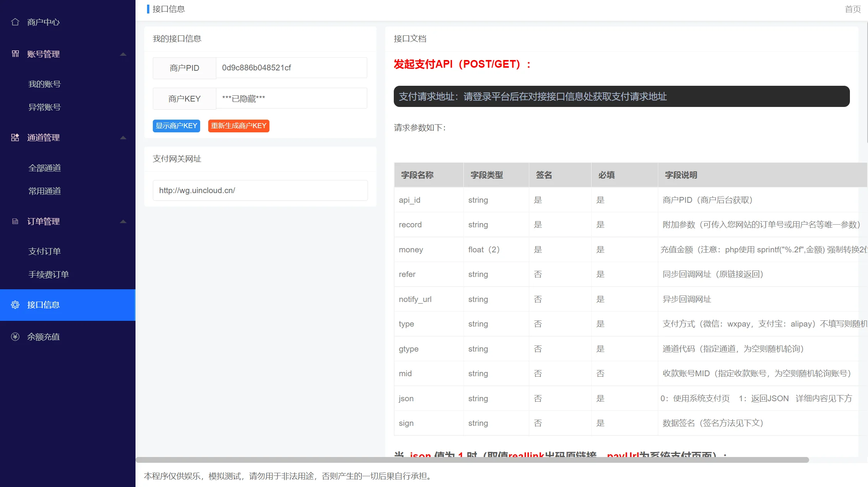Click the gear icon beside 接口信息
Image resolution: width=868 pixels, height=487 pixels.
coord(15,305)
